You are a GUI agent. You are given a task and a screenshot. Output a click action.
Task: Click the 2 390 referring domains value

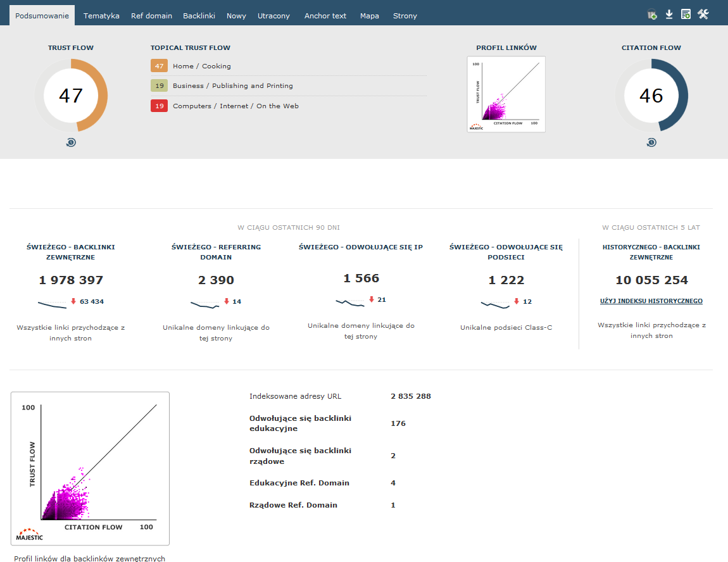click(216, 280)
